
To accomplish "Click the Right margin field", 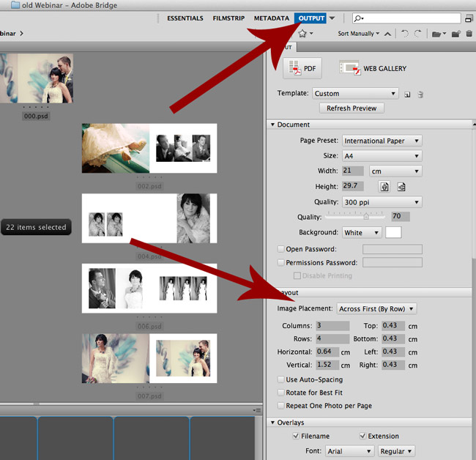I will point(393,365).
